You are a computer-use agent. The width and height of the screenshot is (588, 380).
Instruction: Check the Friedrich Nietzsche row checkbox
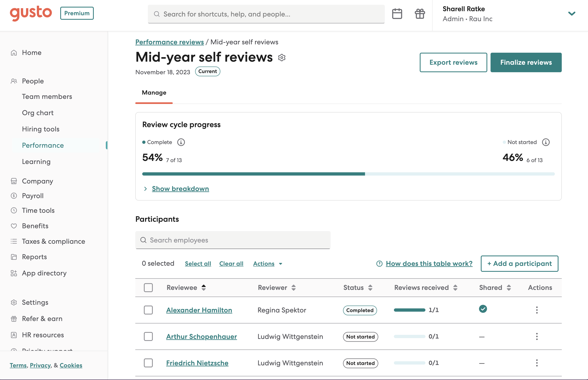point(148,363)
